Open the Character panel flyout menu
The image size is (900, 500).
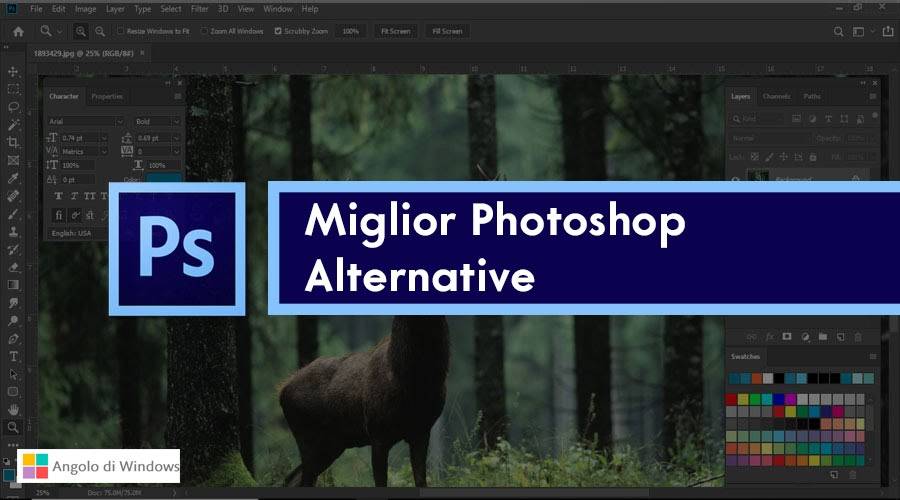(178, 96)
